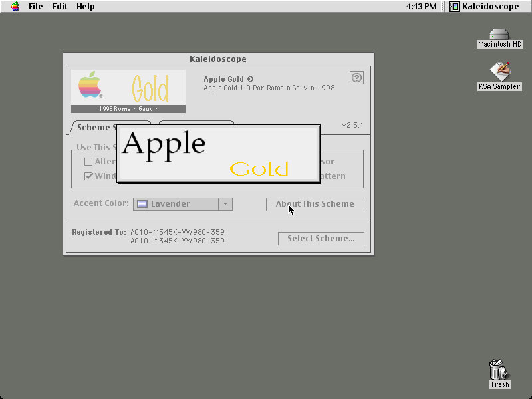Open the Help menu

coord(86,7)
